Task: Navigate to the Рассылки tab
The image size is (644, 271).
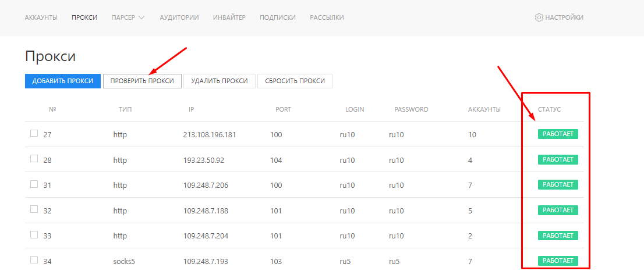Action: (x=327, y=17)
